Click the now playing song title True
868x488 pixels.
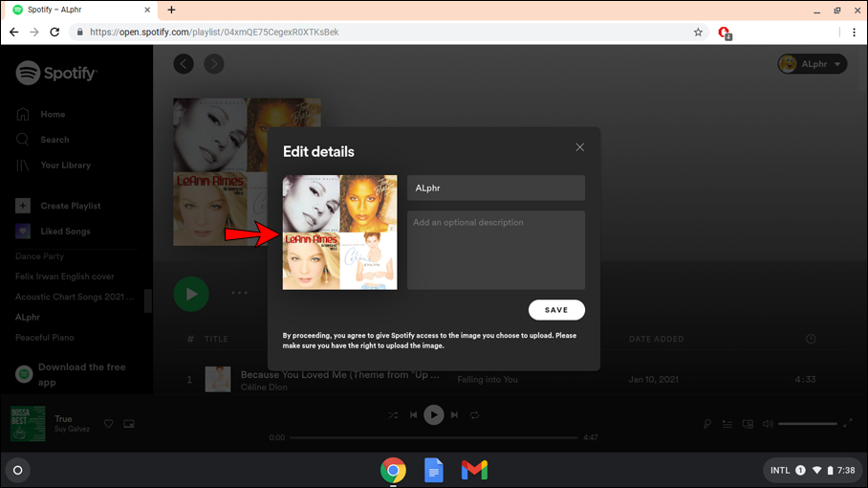(x=63, y=419)
